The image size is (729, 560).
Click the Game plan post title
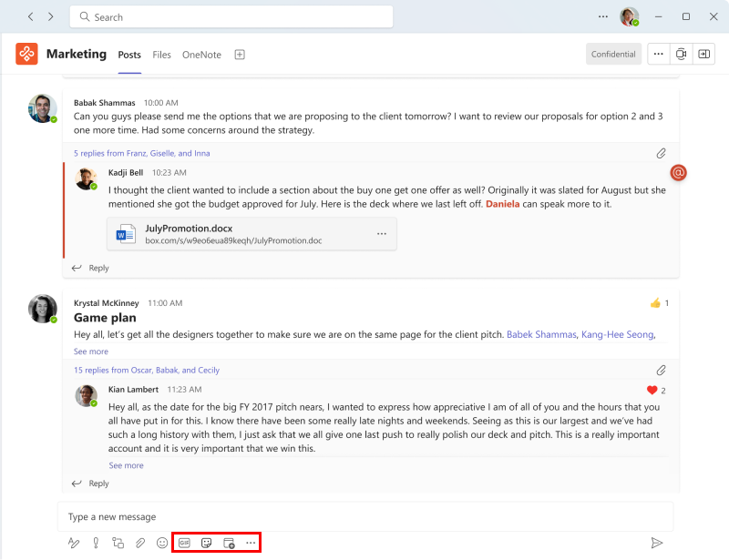pyautogui.click(x=105, y=318)
